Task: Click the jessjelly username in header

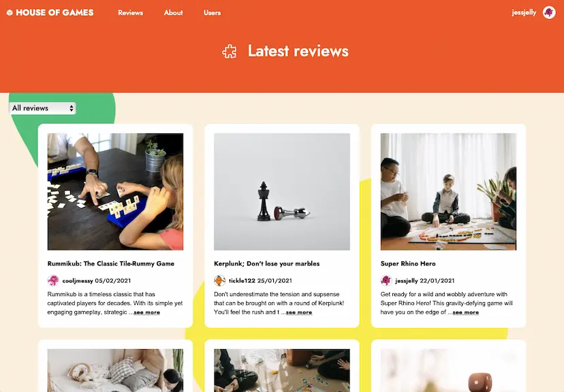Action: 524,12
